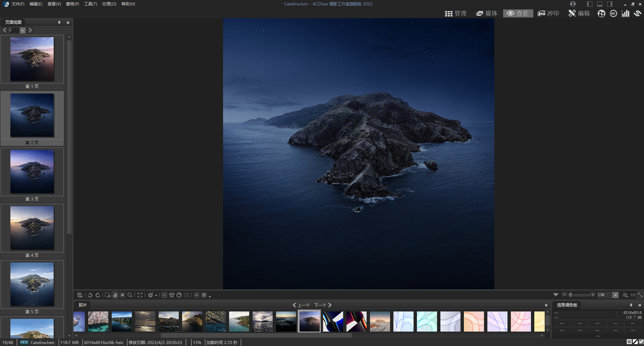Switch to 管理 mode

[455, 13]
